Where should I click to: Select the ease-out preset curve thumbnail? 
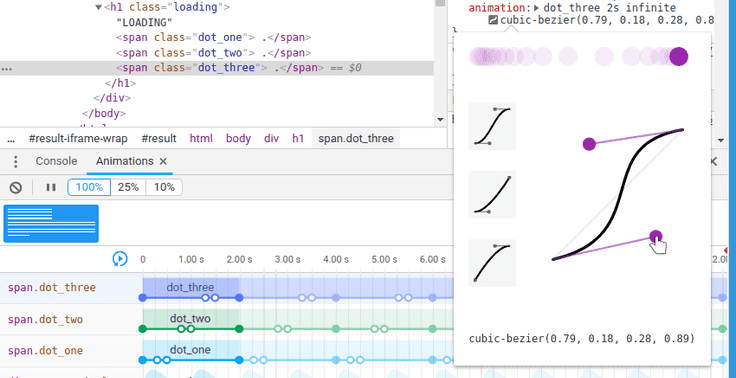click(492, 263)
